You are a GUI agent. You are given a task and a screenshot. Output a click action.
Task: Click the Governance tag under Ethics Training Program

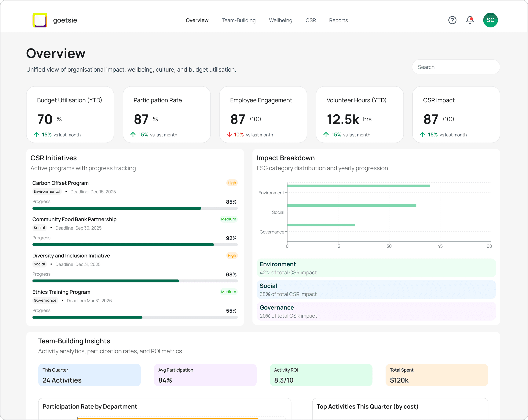[x=45, y=300]
